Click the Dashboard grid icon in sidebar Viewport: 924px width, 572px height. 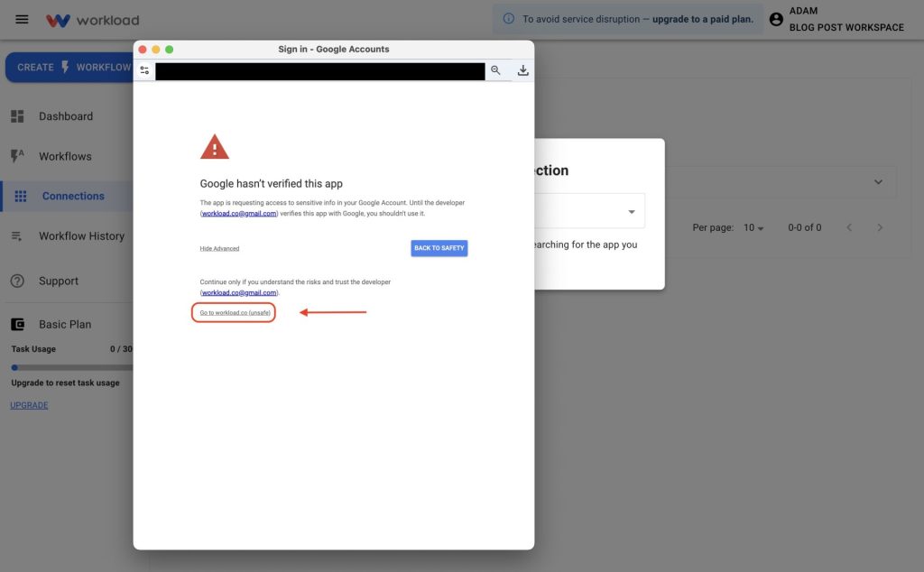(18, 116)
